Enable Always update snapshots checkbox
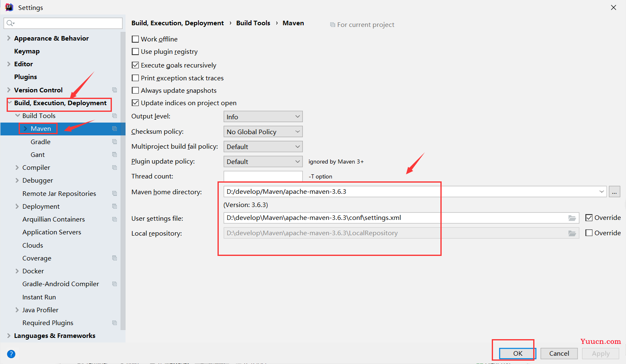Viewport: 626px width, 364px height. (x=135, y=90)
